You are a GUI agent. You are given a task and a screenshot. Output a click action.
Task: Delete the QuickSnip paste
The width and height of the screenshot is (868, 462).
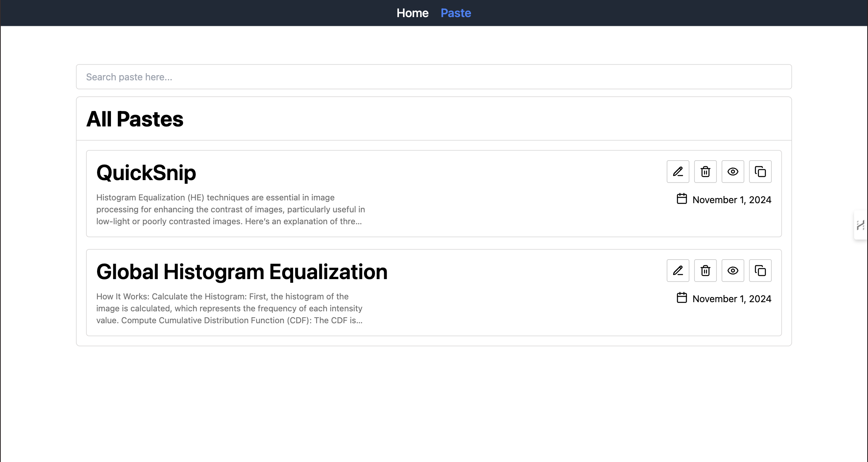[x=705, y=172]
